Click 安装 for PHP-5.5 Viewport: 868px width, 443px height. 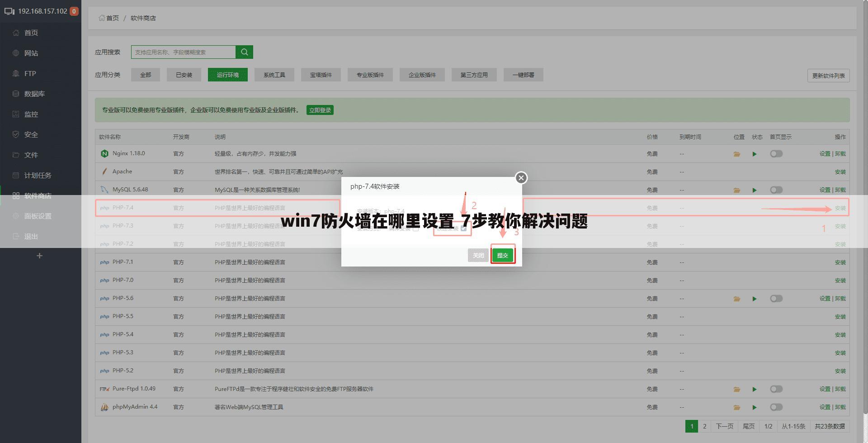coord(840,317)
